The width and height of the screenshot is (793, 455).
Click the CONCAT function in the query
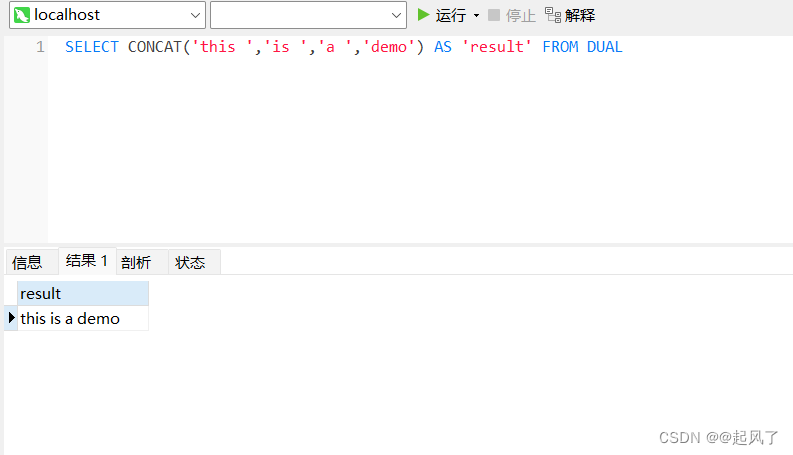point(154,47)
